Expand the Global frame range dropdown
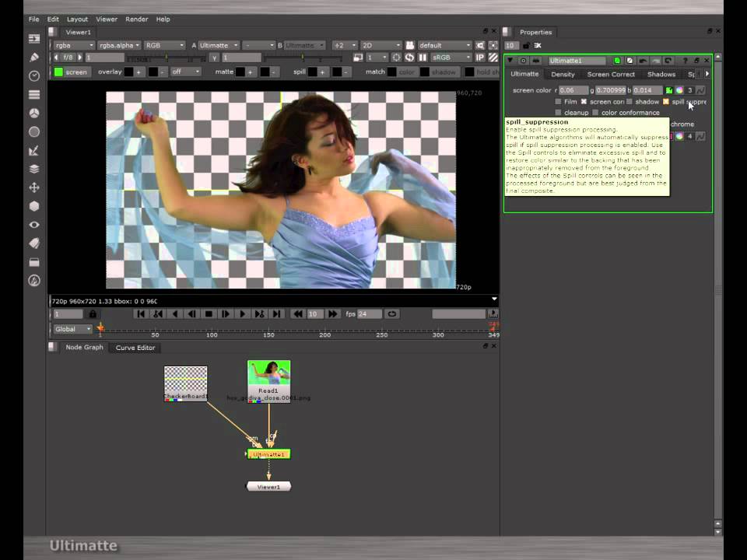This screenshot has height=560, width=747. point(72,329)
